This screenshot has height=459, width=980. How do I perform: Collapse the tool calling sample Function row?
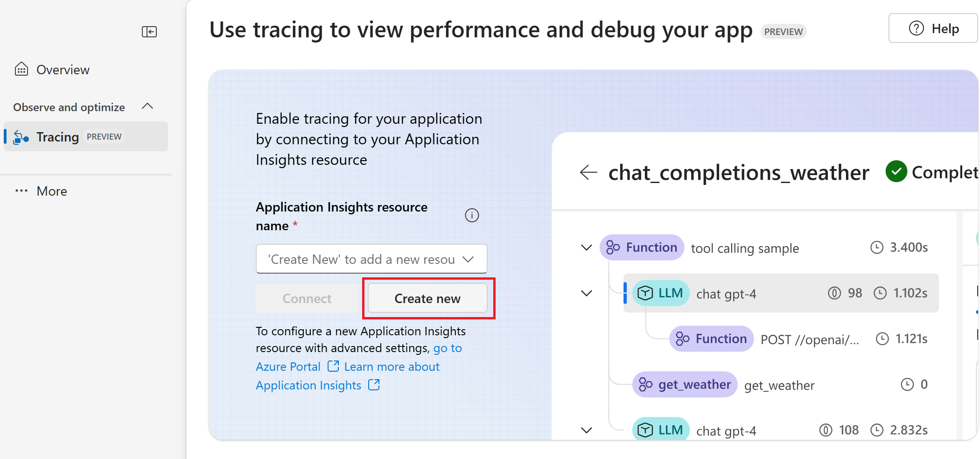[586, 247]
